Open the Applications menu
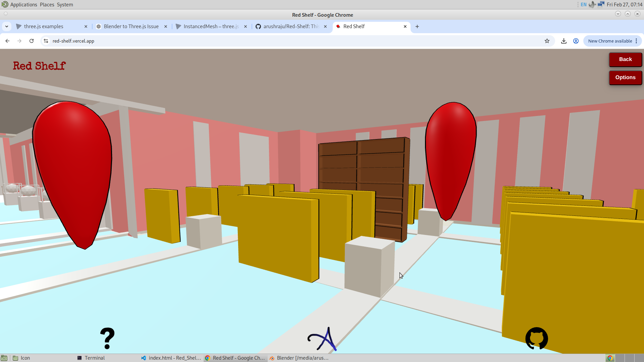 coord(23,4)
